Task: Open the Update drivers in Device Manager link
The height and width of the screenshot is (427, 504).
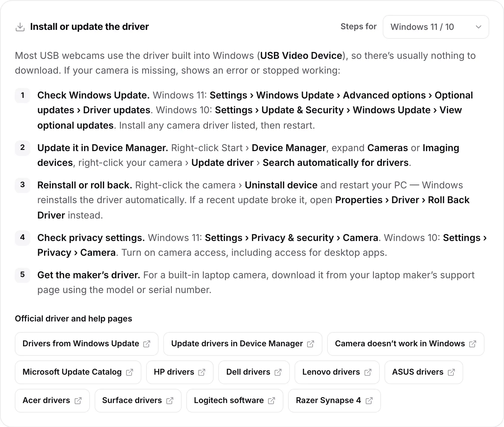Action: tap(243, 344)
